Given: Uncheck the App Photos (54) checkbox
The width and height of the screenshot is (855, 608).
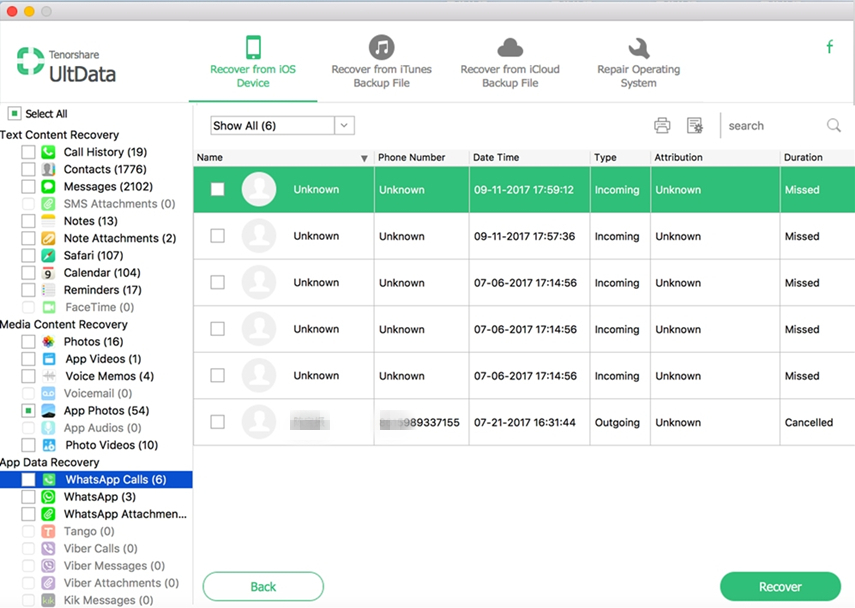Looking at the screenshot, I should [28, 411].
